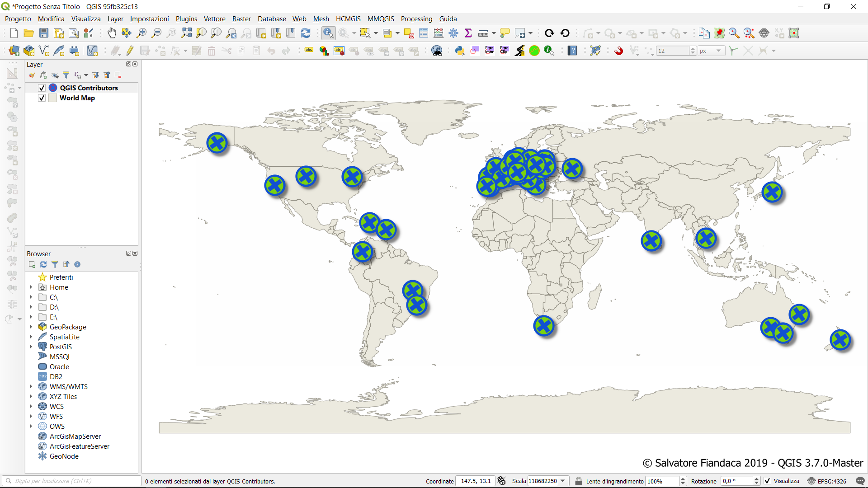Viewport: 868px width, 488px height.
Task: Expand the GeoPackage browser node
Action: pos(31,327)
